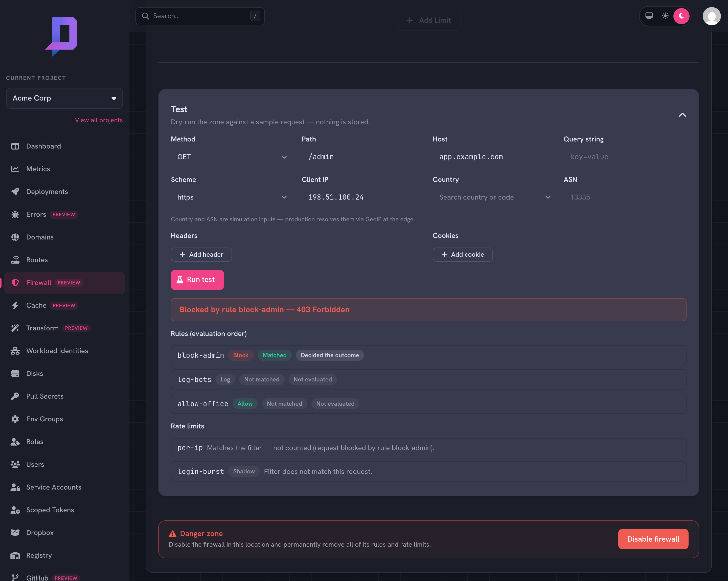Click the GitHub branch icon
The image size is (728, 581).
click(15, 578)
